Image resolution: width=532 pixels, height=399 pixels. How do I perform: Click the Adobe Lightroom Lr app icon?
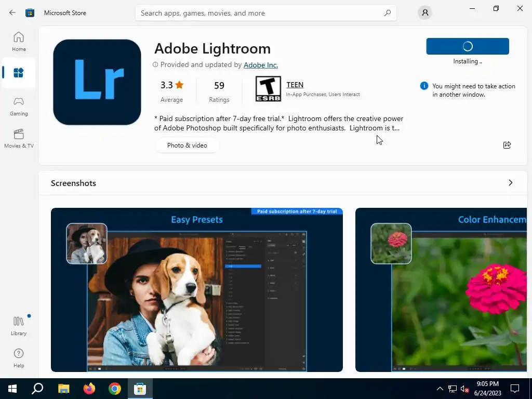click(x=97, y=82)
